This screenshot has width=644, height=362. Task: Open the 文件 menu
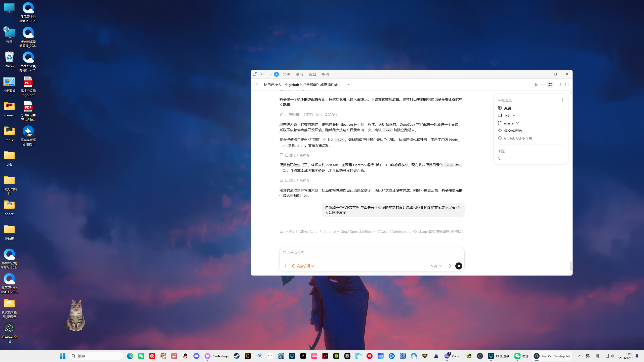pyautogui.click(x=286, y=74)
